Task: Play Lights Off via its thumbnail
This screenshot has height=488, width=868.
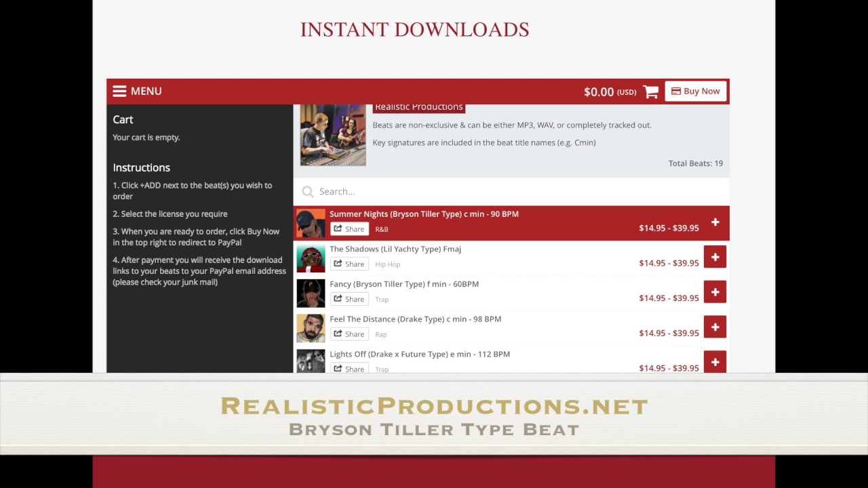Action: (311, 361)
